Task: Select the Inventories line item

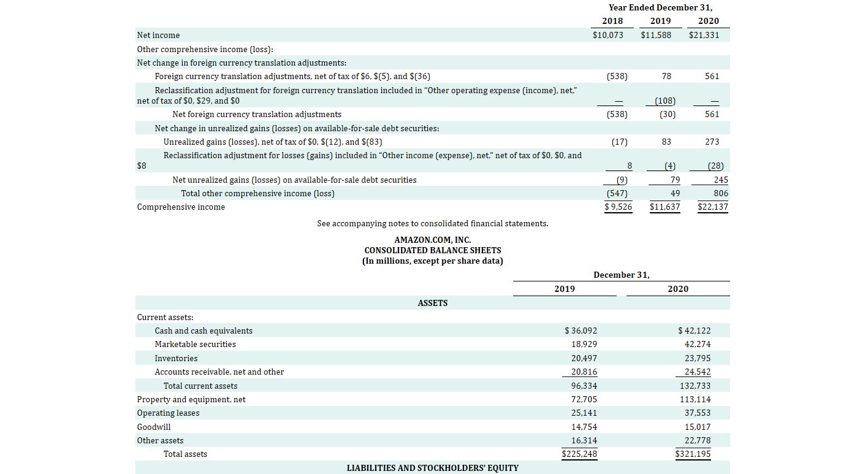Action: [177, 357]
